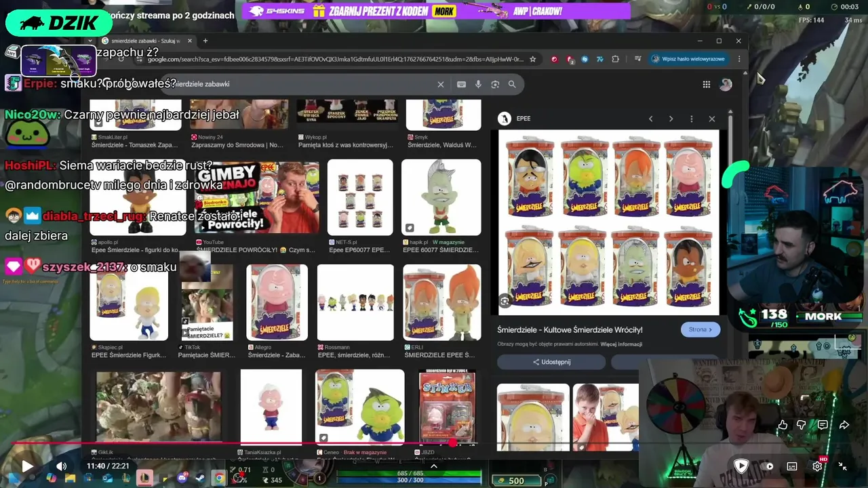
Task: Open the related boy holding nose thumbnail
Action: coord(605,417)
